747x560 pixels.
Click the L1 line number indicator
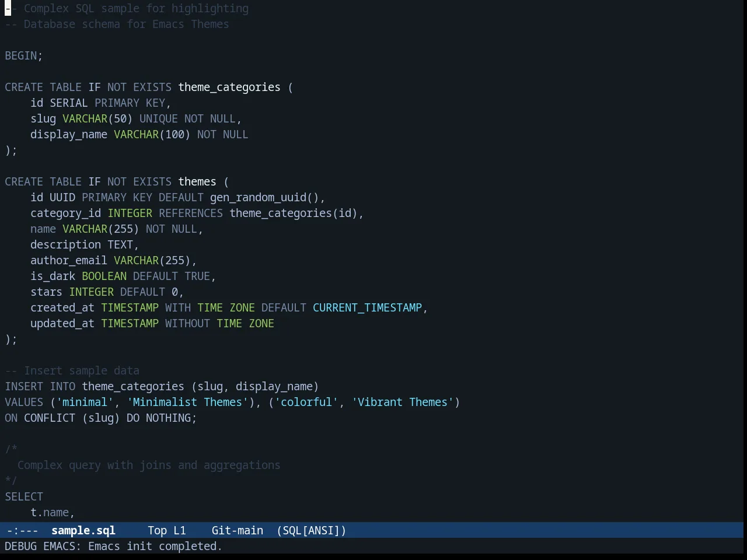179,530
